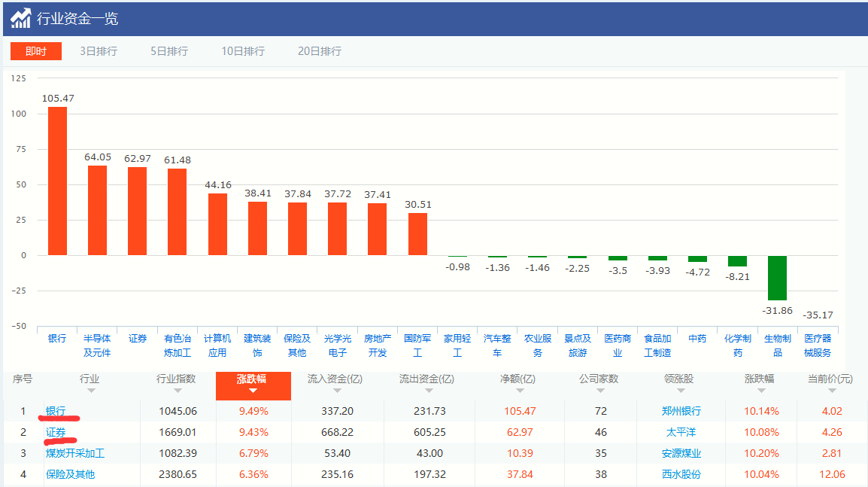Switch to the 5日排行 tab
Screen dimensions: 868x487
(169, 51)
